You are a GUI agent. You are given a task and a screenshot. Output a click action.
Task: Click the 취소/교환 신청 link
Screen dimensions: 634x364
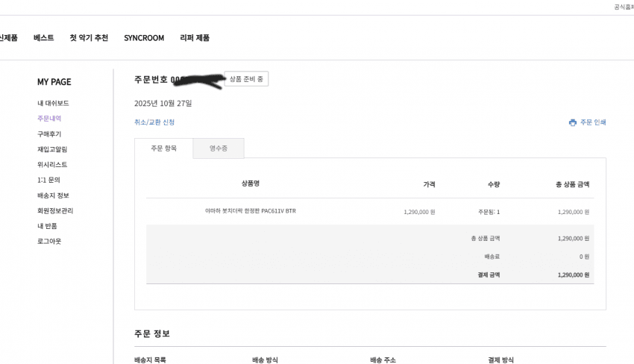tap(154, 122)
